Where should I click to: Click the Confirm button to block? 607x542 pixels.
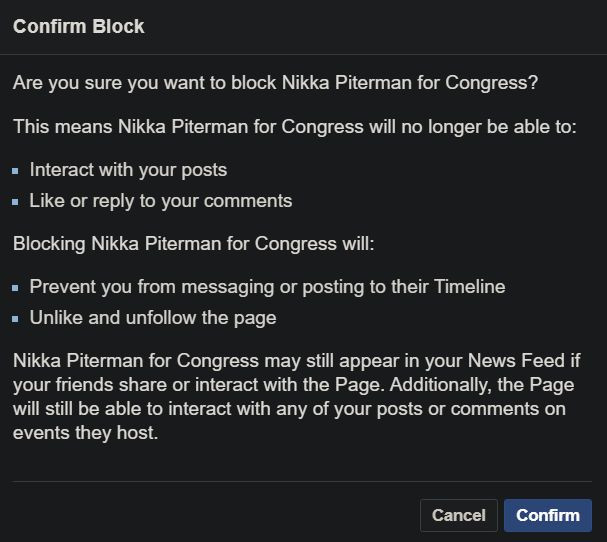[548, 515]
